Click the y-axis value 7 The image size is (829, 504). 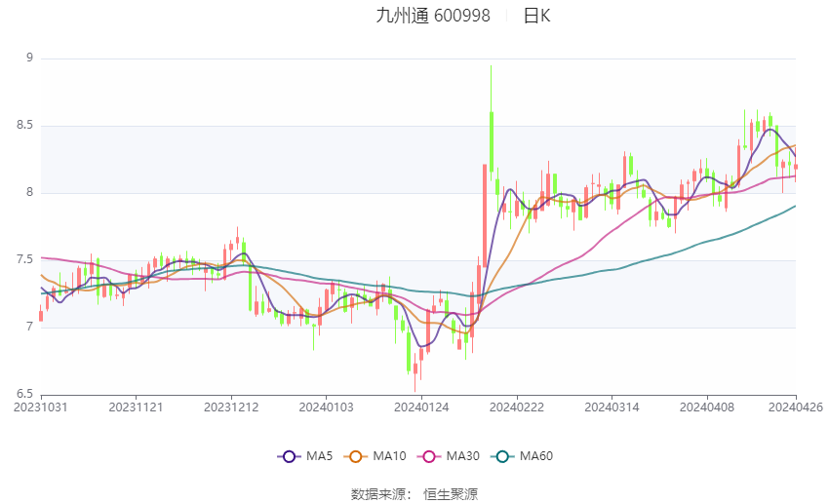29,327
